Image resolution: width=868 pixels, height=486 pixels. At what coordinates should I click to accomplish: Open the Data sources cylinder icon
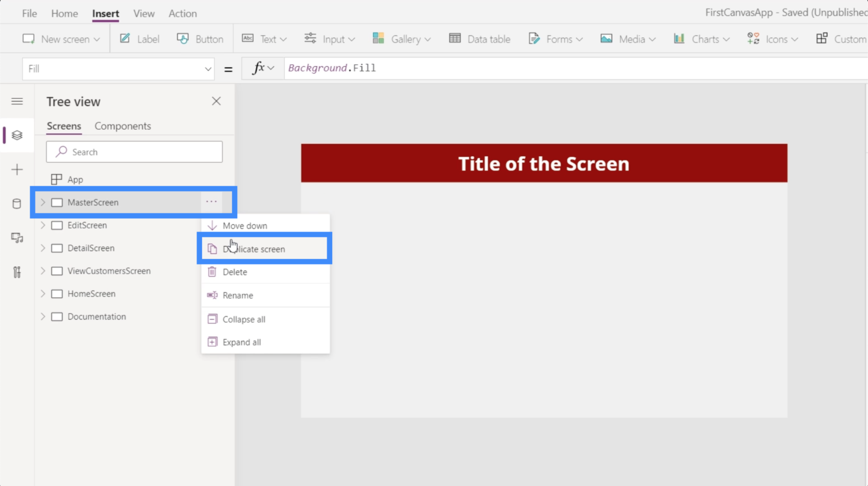17,204
